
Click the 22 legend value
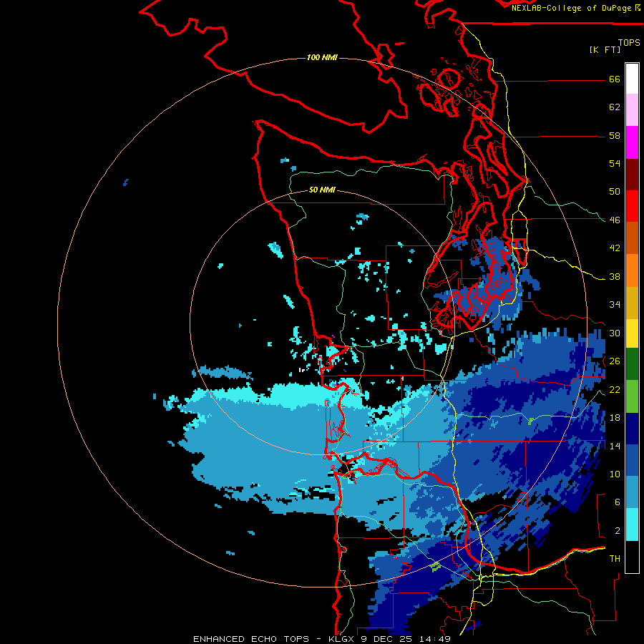615,389
